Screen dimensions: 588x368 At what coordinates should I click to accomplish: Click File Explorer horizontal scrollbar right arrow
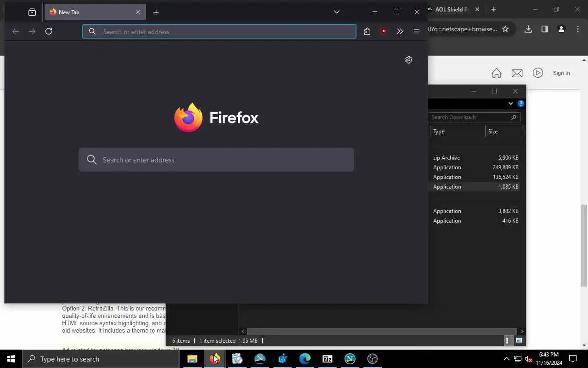[x=522, y=331]
